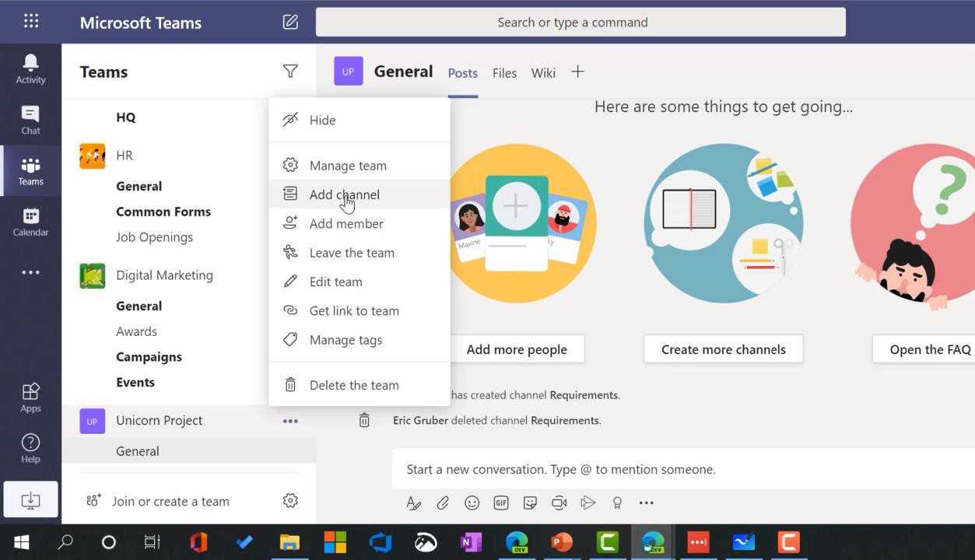Click the Unicorn Project UP avatar in header

[348, 72]
